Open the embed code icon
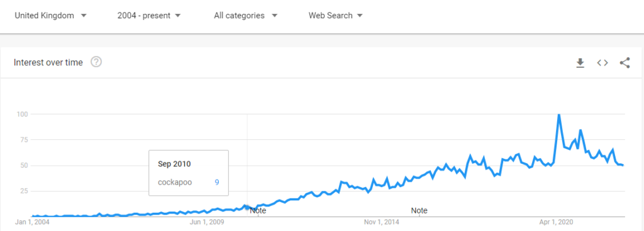644x231 pixels. coord(602,63)
